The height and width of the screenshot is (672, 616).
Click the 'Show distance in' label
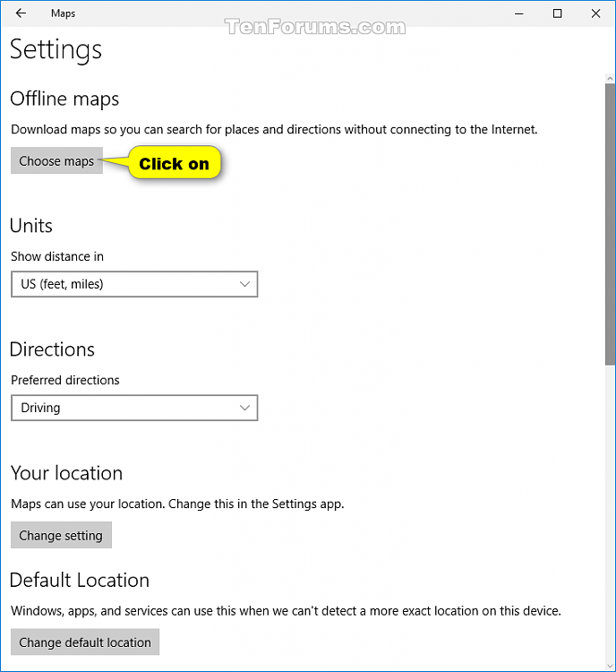pos(57,256)
